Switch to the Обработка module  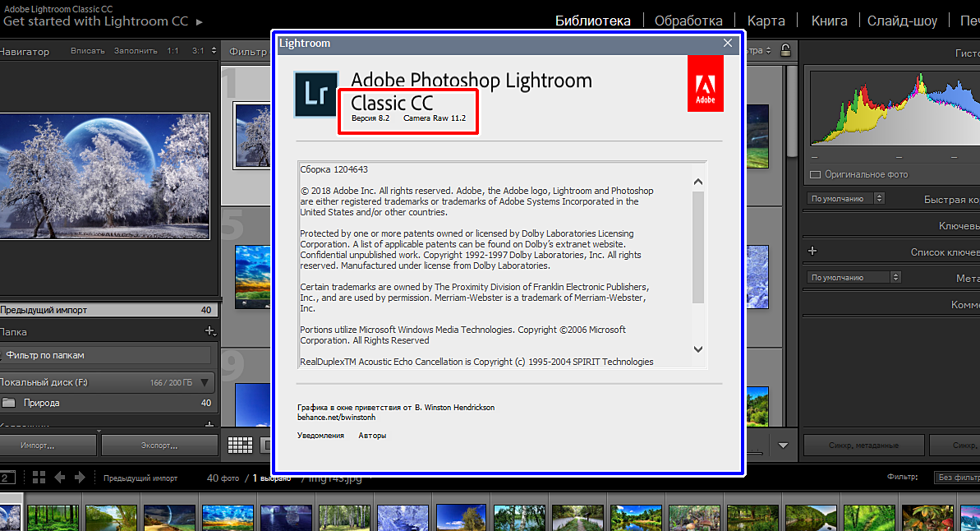[x=688, y=21]
